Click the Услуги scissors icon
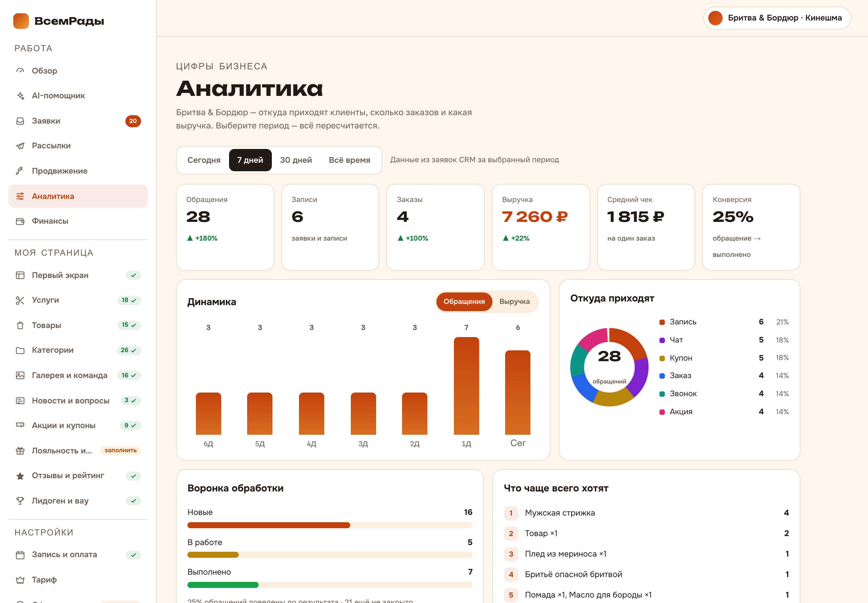The image size is (868, 603). pos(20,300)
